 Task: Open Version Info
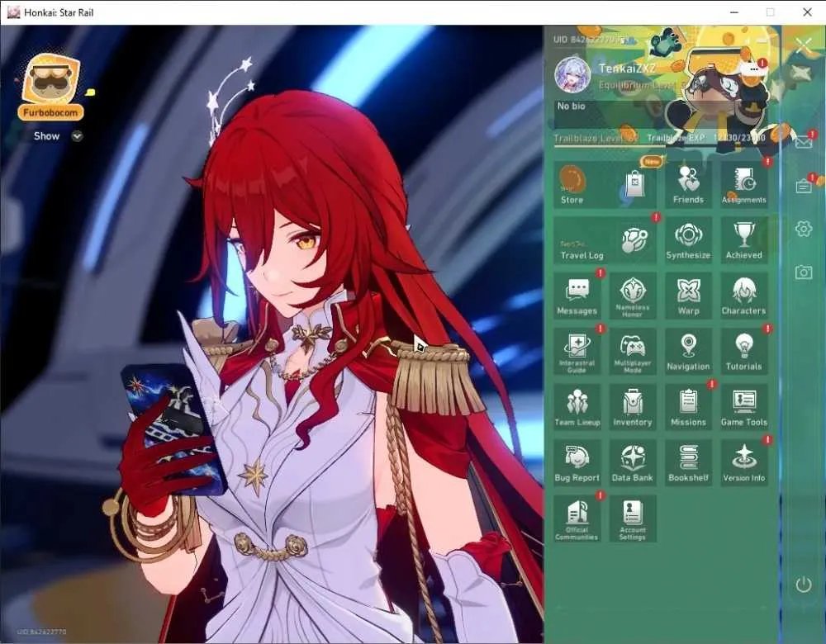coord(744,463)
